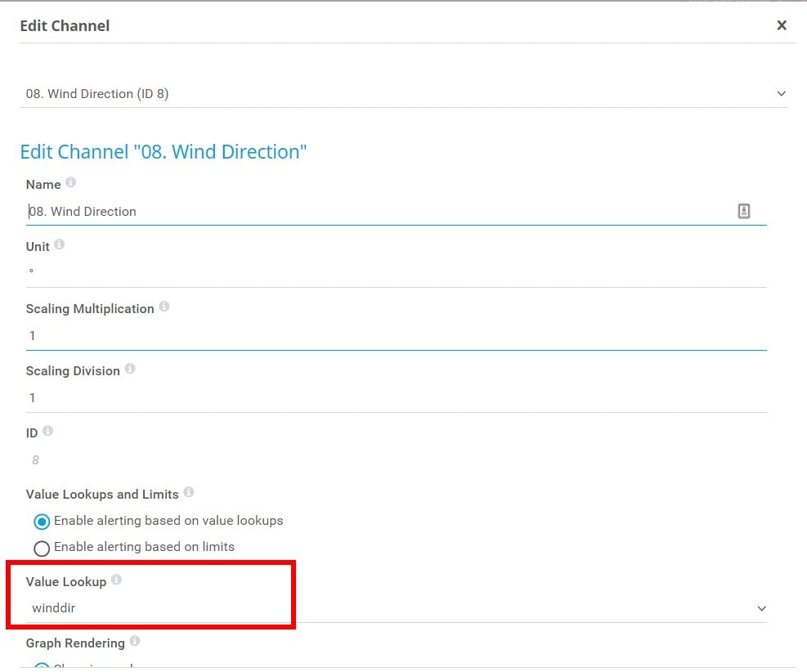Viewport: 807px width, 672px height.
Task: Select alerting based on value lookups
Action: 42,522
